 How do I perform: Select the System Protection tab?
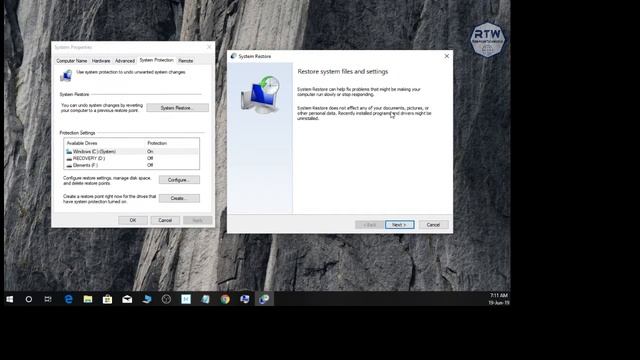click(x=156, y=60)
